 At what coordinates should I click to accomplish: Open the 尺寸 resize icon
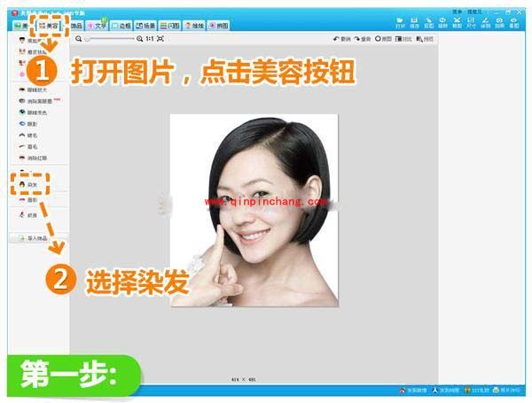pos(472,23)
